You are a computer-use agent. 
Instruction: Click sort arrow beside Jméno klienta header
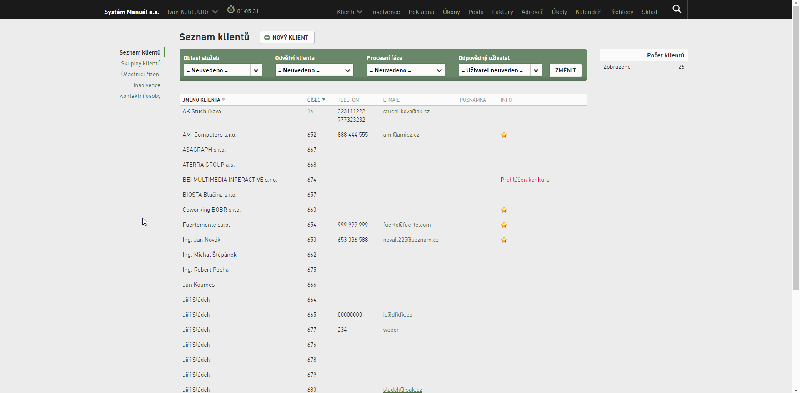(223, 100)
